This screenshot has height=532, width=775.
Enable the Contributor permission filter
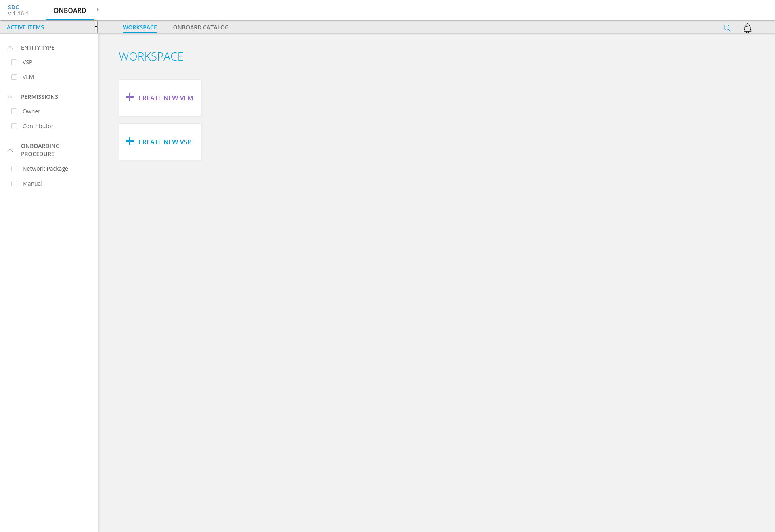tap(14, 126)
